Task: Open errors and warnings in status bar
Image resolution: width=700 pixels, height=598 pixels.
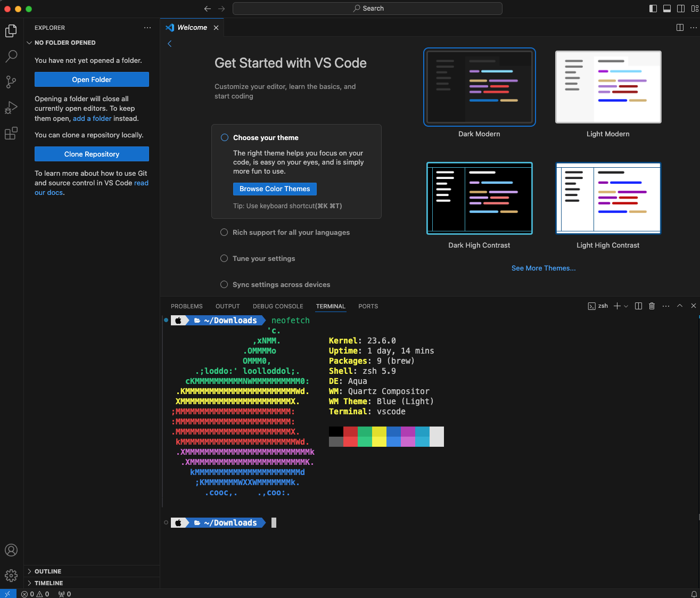Action: click(35, 594)
